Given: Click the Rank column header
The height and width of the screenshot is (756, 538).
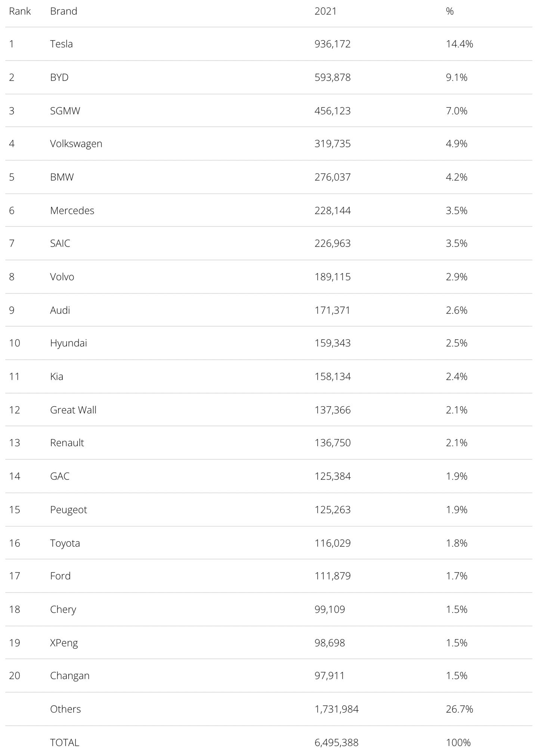Looking at the screenshot, I should tap(20, 11).
